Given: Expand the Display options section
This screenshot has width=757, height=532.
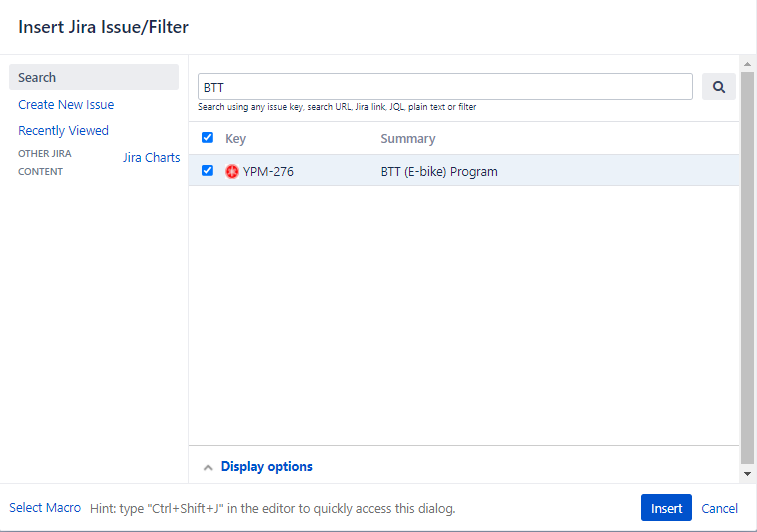Looking at the screenshot, I should tap(266, 466).
